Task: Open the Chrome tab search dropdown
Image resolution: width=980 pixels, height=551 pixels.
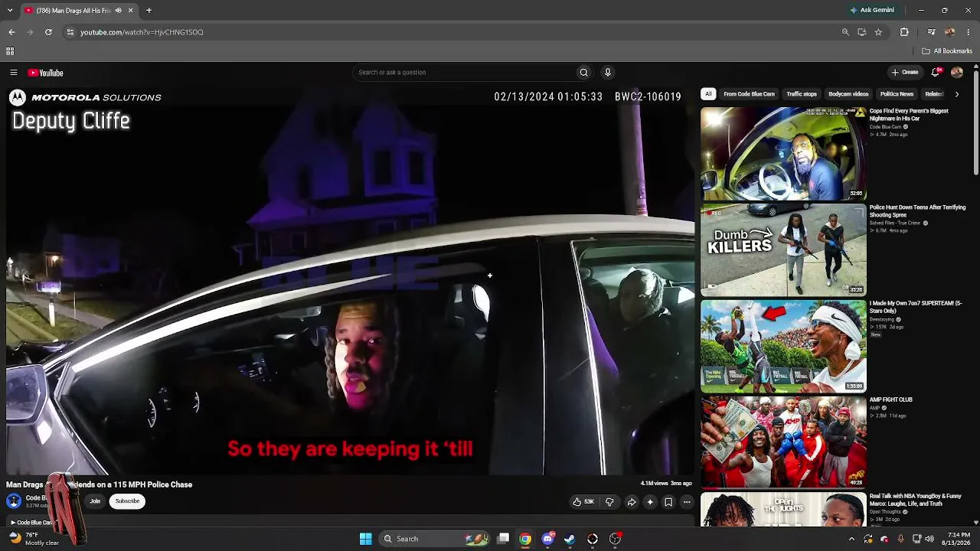Action: pyautogui.click(x=11, y=10)
